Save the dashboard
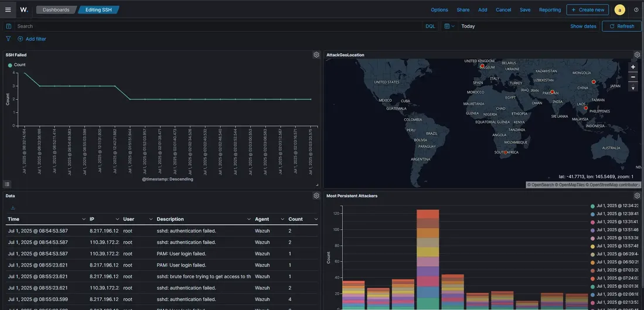644x310 pixels. (x=525, y=10)
